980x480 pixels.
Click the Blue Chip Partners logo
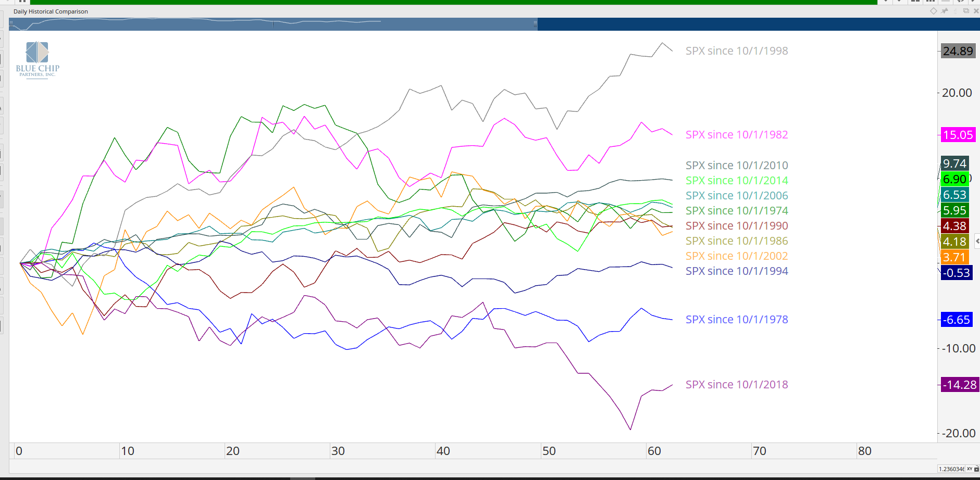[x=38, y=60]
